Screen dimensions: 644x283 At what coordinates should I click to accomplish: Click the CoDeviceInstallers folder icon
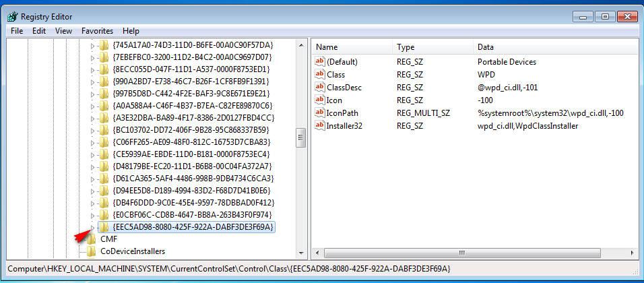92,251
